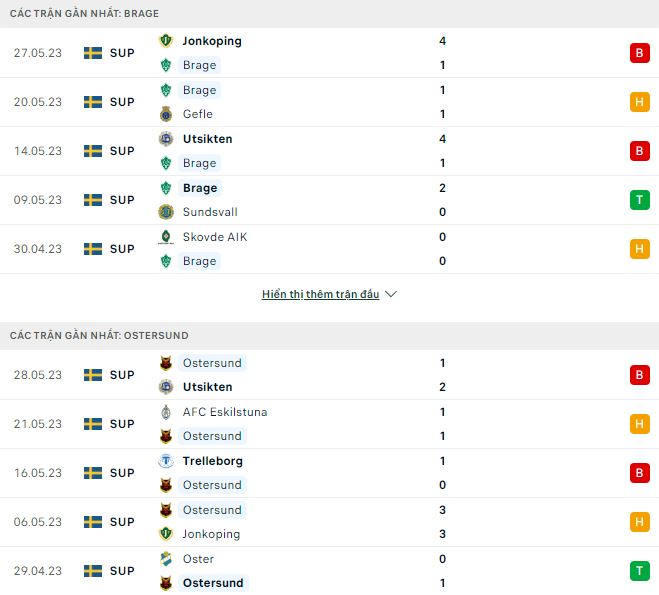Viewport: 659px width, 595px height.
Task: Click the orange H badge for Brage vs Gefle
Action: (x=640, y=102)
